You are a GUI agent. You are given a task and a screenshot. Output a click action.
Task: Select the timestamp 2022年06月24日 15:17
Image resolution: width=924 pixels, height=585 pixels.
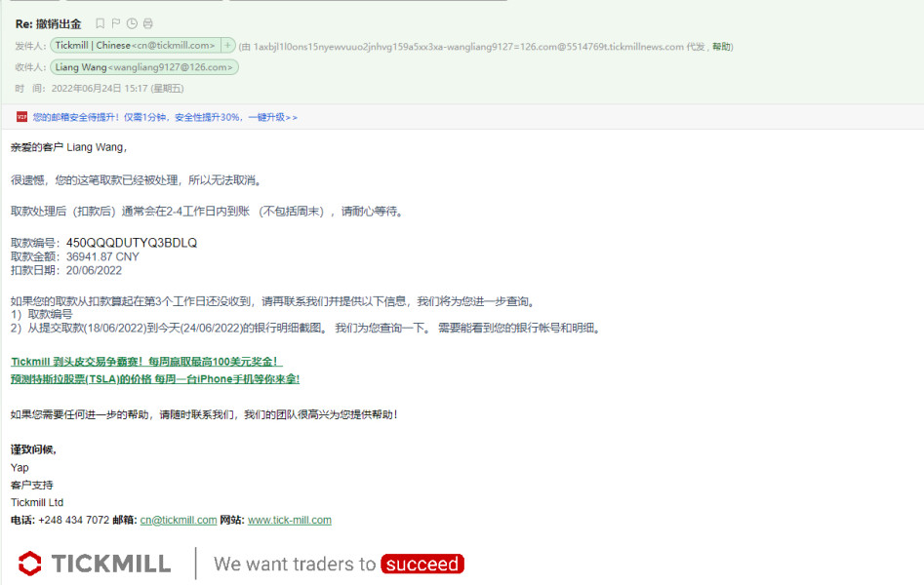point(100,89)
